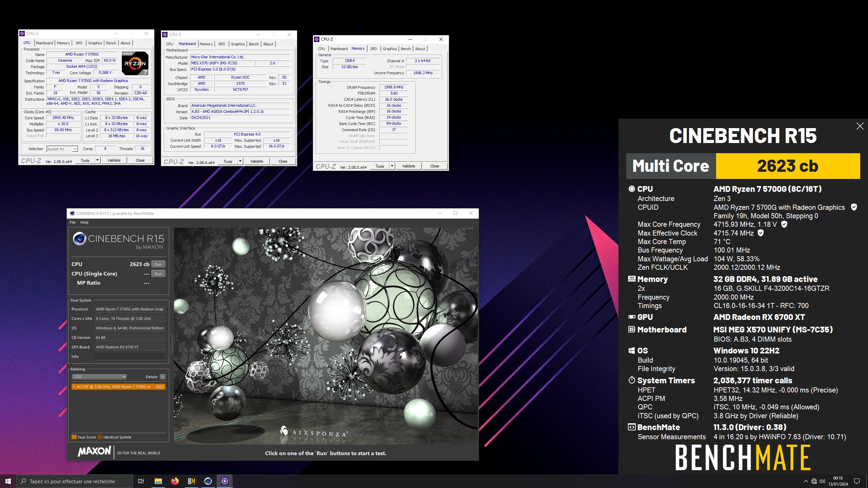
Task: Switch to CPU-Z taskbar icon
Action: pyautogui.click(x=225, y=481)
